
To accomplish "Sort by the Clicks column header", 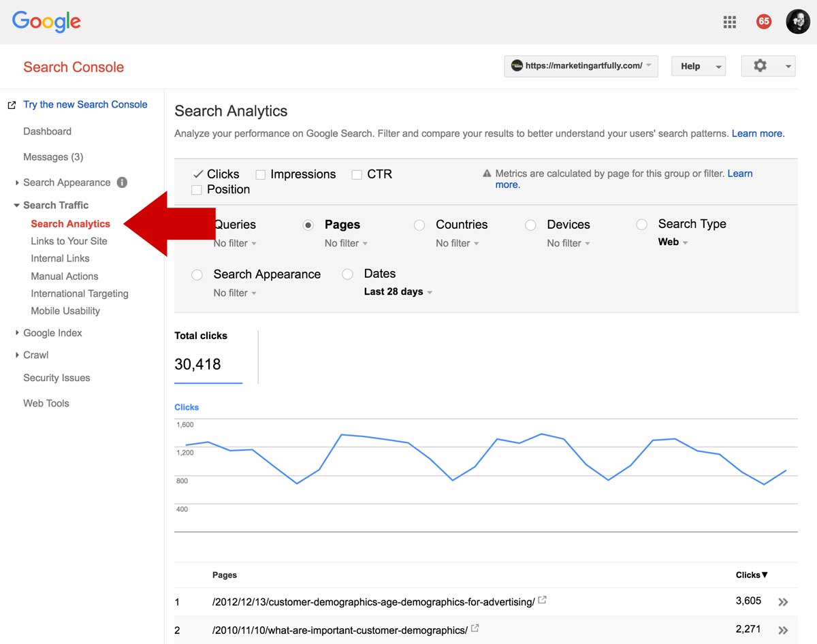I will [x=752, y=575].
